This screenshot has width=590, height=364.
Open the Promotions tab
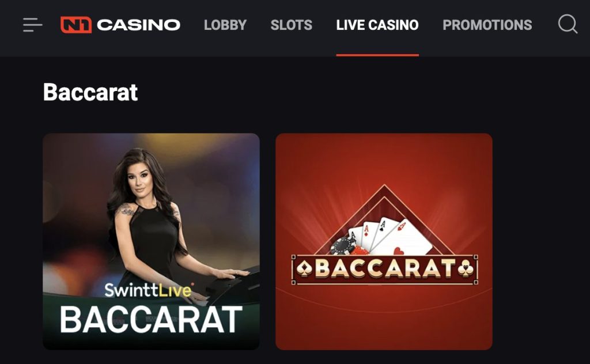pos(487,25)
